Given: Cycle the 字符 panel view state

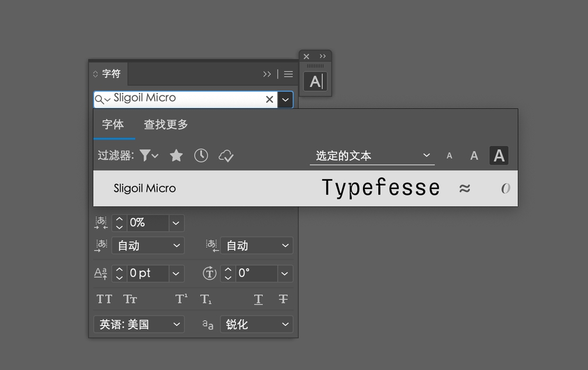Looking at the screenshot, I should (x=95, y=74).
